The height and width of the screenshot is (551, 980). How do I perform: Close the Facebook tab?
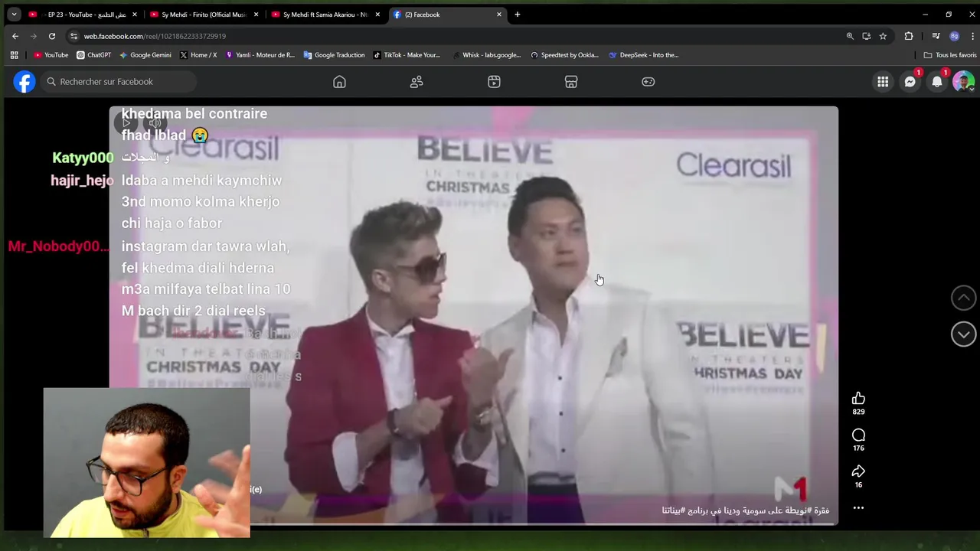[x=499, y=15]
